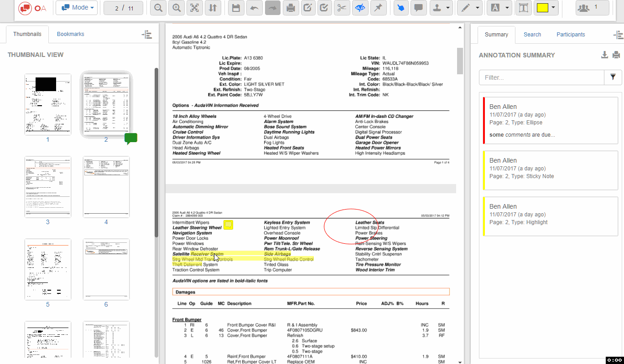Select the text highlight A tool

496,8
